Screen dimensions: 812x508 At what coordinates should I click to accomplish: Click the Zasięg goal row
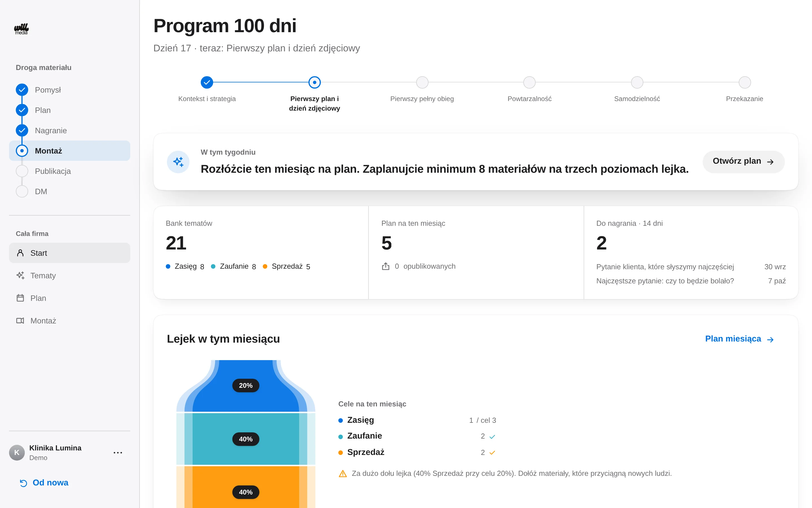pyautogui.click(x=417, y=420)
